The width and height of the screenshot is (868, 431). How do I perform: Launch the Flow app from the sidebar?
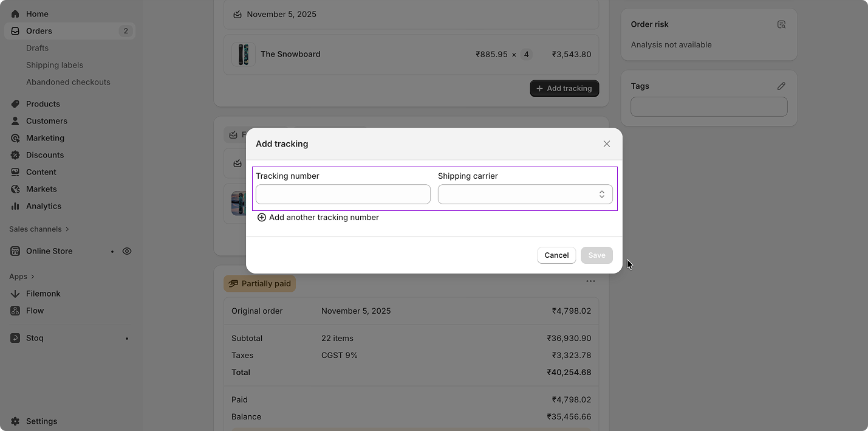click(x=15, y=310)
